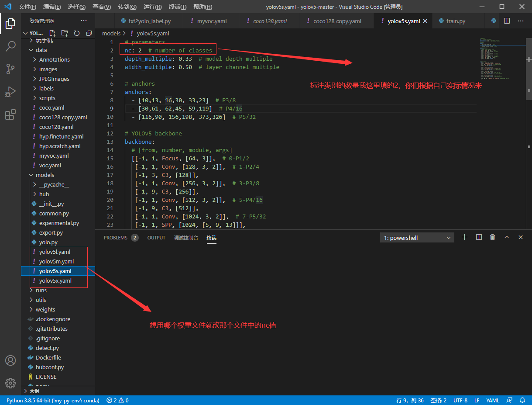The width and height of the screenshot is (532, 405).
Task: Switch to the txt2yolo_label.py tab
Action: click(149, 21)
